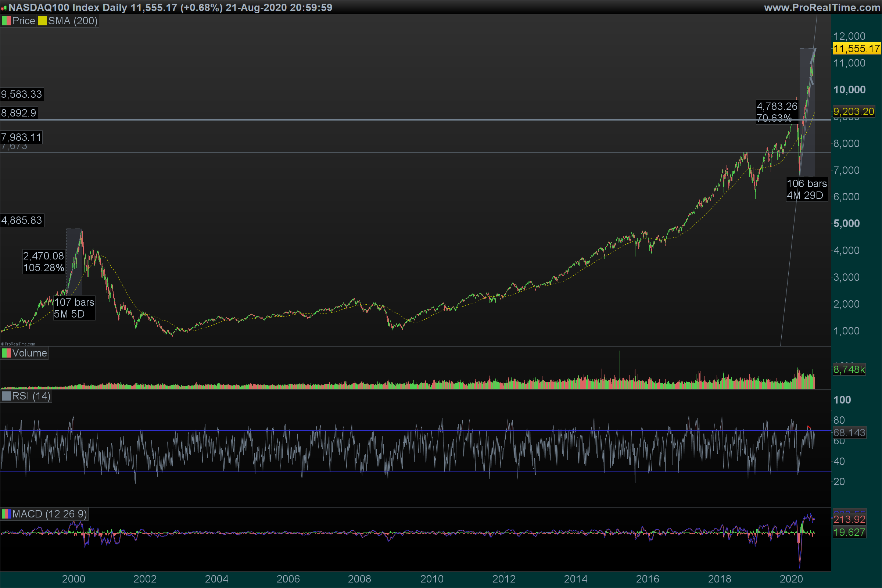Click the 9,203.20 SMA value tag
The image size is (882, 588).
pyautogui.click(x=853, y=112)
